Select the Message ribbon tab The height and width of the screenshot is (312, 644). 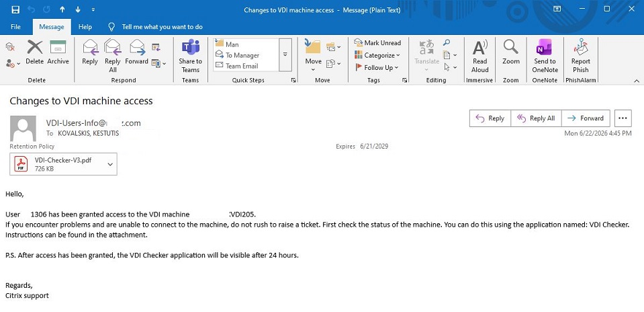51,27
